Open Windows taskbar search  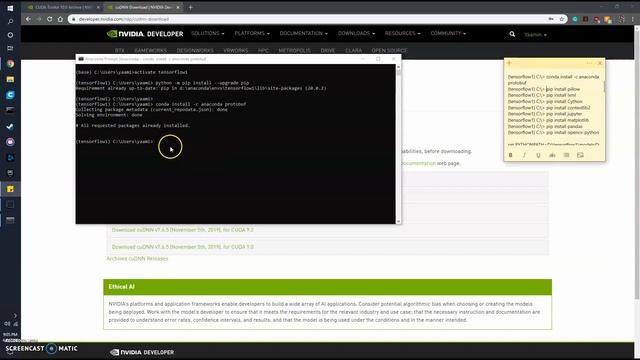[x=10, y=21]
